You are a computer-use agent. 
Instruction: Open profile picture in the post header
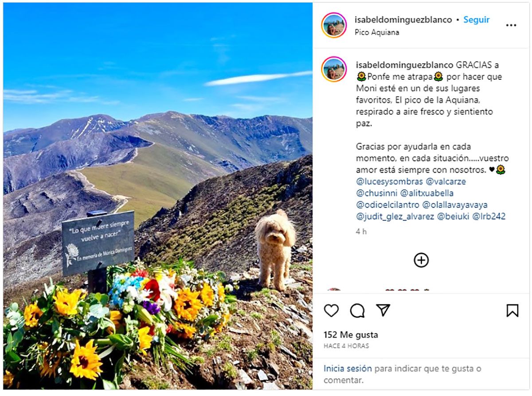click(334, 25)
